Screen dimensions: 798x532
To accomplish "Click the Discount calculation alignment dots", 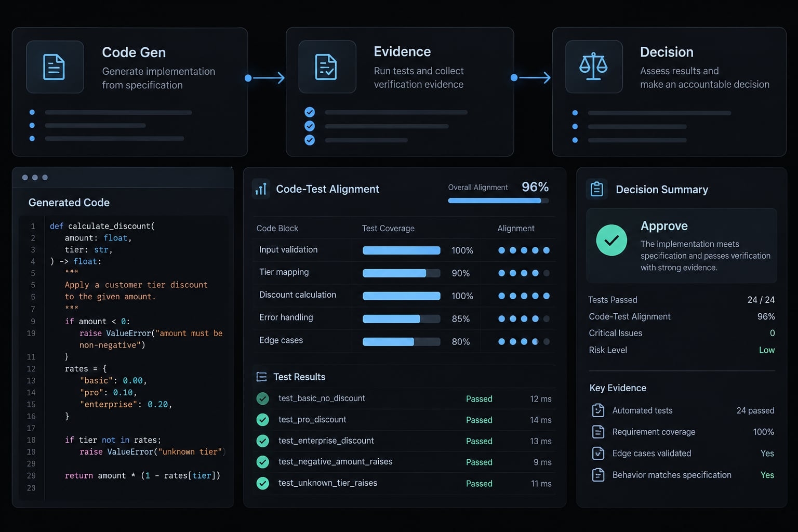I will point(524,296).
